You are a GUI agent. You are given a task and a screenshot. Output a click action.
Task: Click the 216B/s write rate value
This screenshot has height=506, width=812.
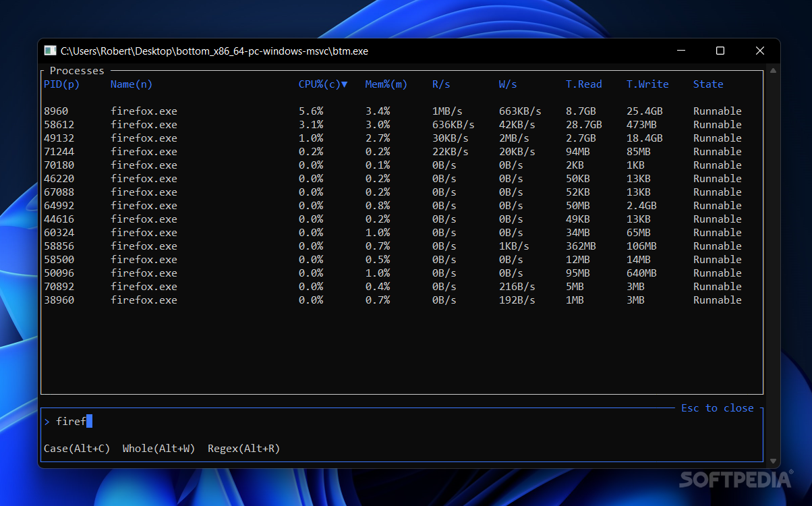pyautogui.click(x=517, y=287)
